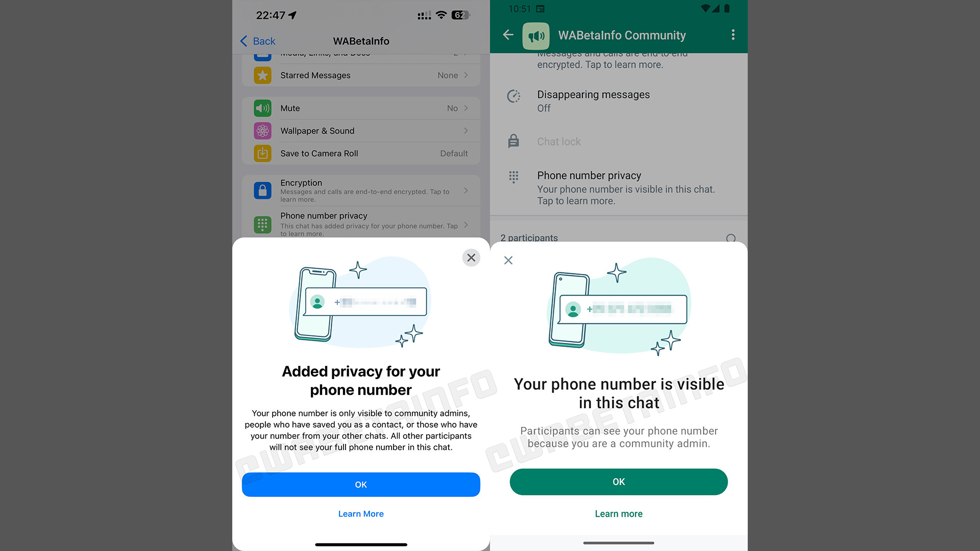
Task: Tap the encryption lock icon
Action: click(262, 190)
